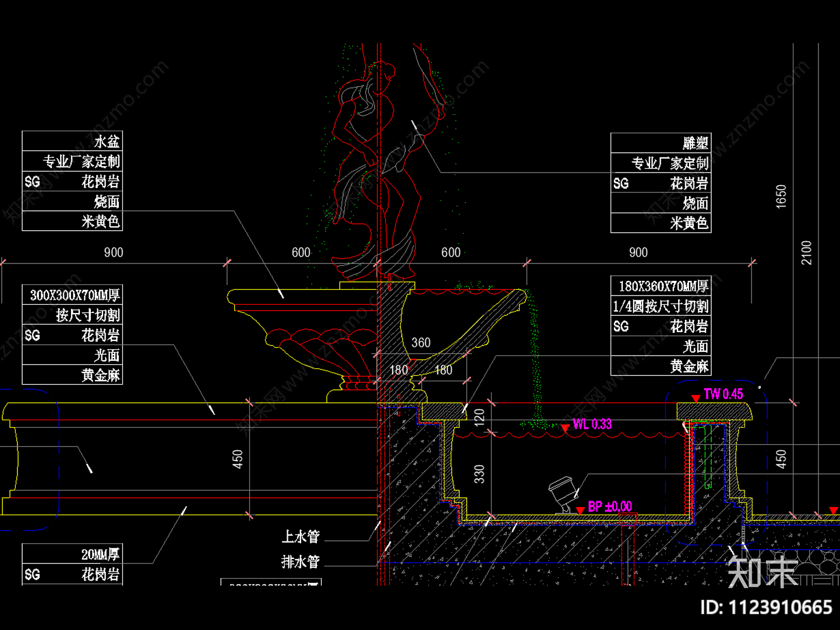
Task: Click the 2100 vertical dimension
Action: (x=806, y=252)
